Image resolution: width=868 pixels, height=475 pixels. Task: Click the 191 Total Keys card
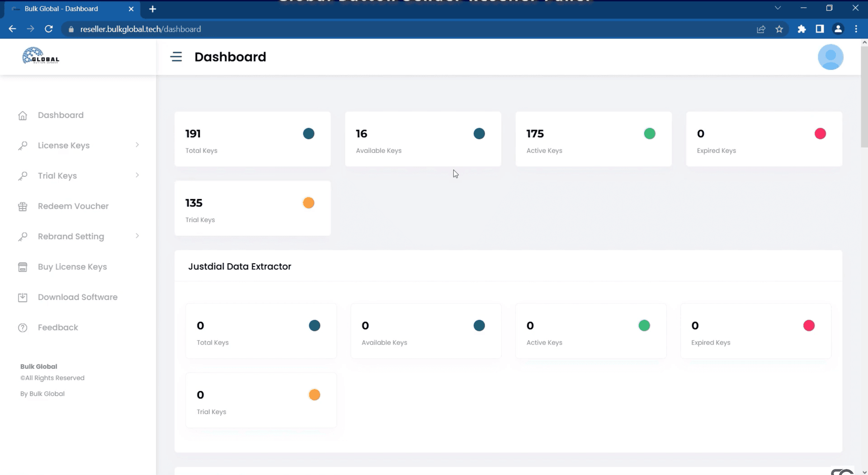(x=252, y=139)
